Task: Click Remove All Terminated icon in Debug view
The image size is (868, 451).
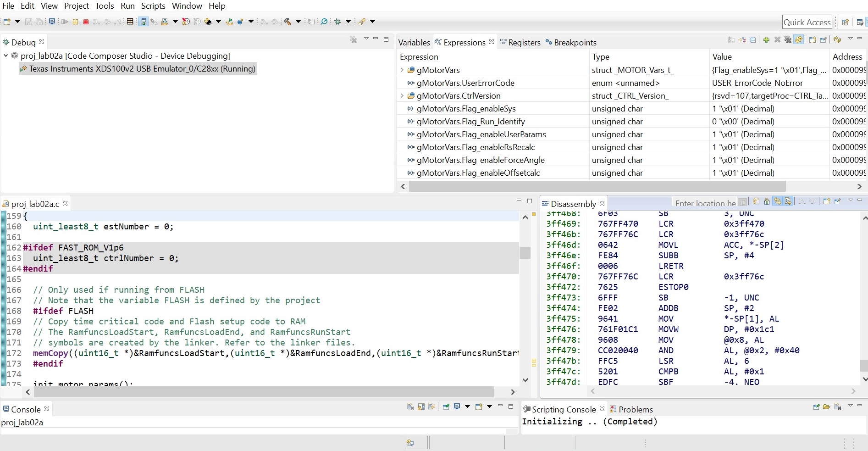Action: click(x=354, y=40)
